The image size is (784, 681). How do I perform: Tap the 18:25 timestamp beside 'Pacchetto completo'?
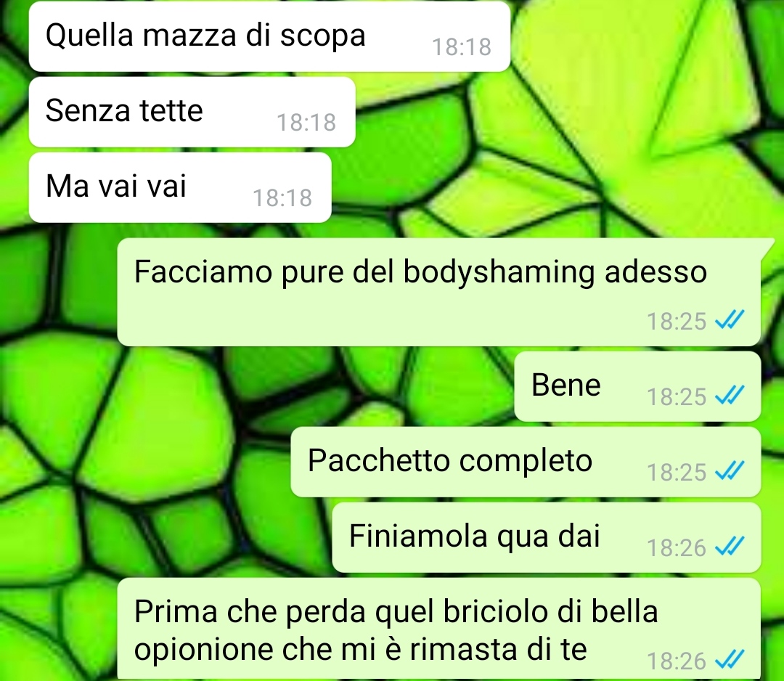(x=677, y=473)
